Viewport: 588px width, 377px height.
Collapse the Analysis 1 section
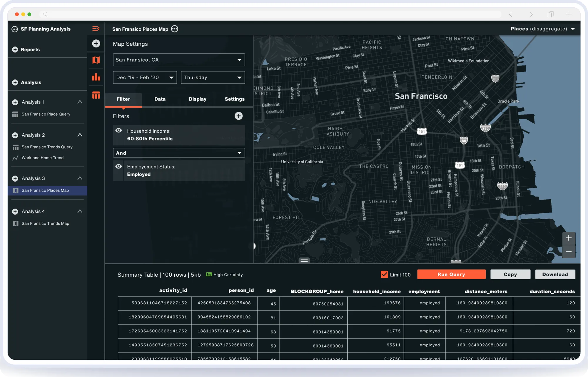tap(80, 102)
